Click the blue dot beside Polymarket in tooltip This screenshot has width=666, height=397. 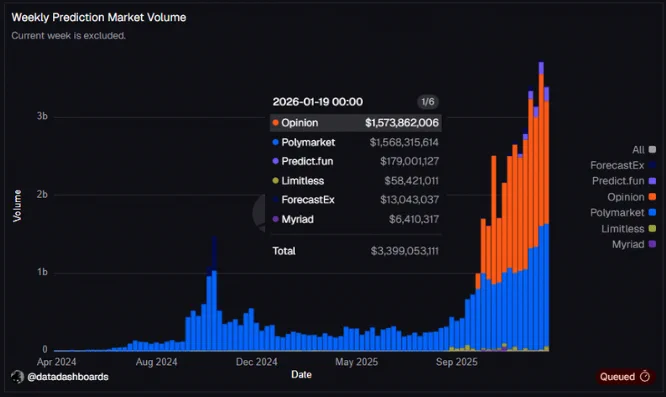click(275, 142)
